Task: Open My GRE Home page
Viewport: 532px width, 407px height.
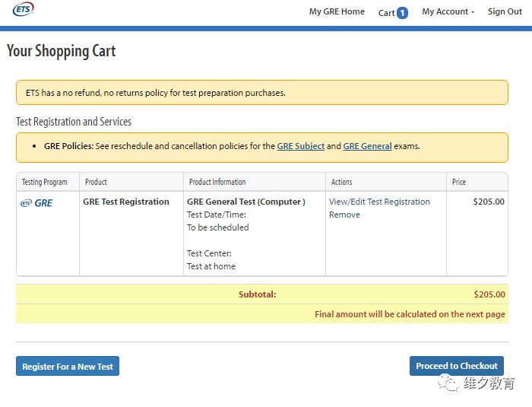Action: pyautogui.click(x=337, y=12)
